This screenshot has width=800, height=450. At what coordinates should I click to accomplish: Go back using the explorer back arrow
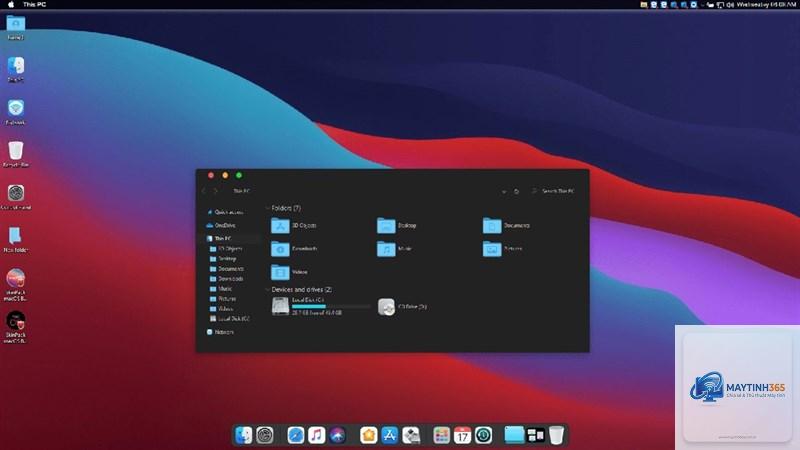(204, 191)
